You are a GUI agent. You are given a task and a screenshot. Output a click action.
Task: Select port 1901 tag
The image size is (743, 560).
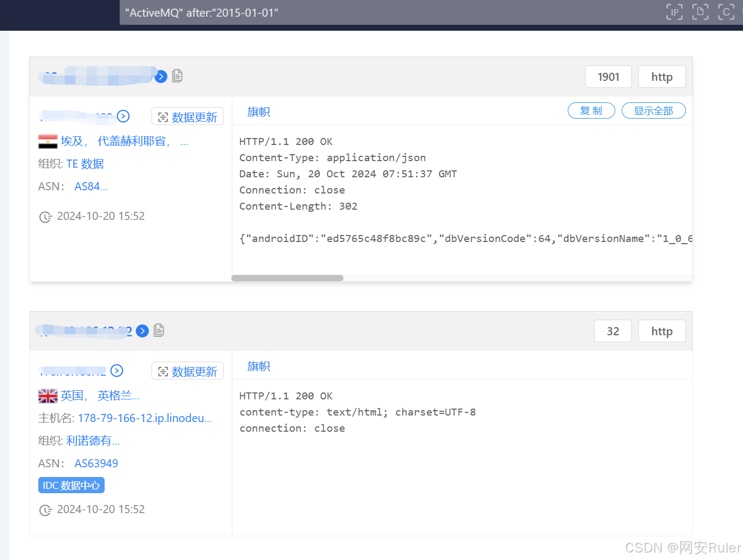pos(608,77)
